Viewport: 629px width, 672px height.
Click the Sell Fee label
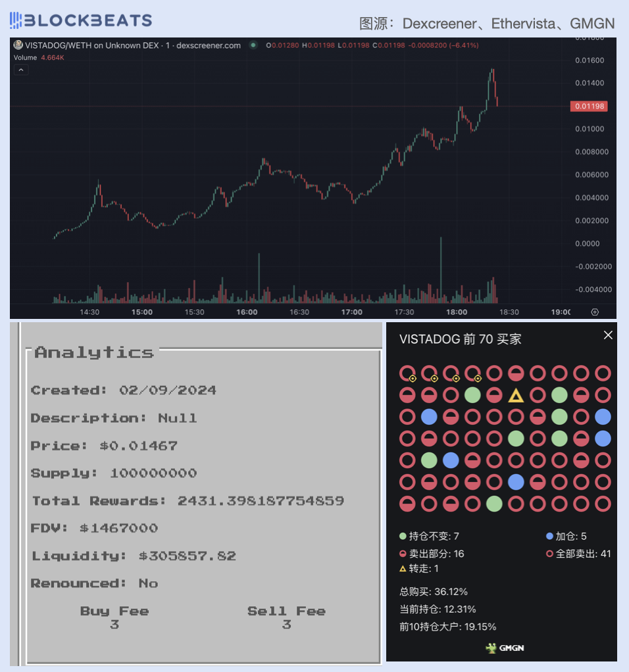(286, 611)
